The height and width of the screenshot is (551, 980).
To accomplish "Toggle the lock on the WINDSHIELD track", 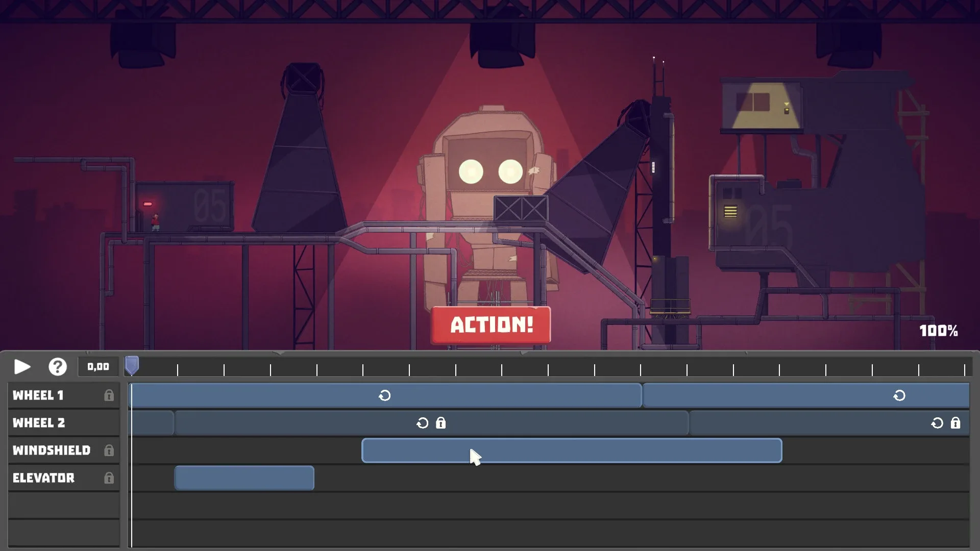I will [x=110, y=450].
